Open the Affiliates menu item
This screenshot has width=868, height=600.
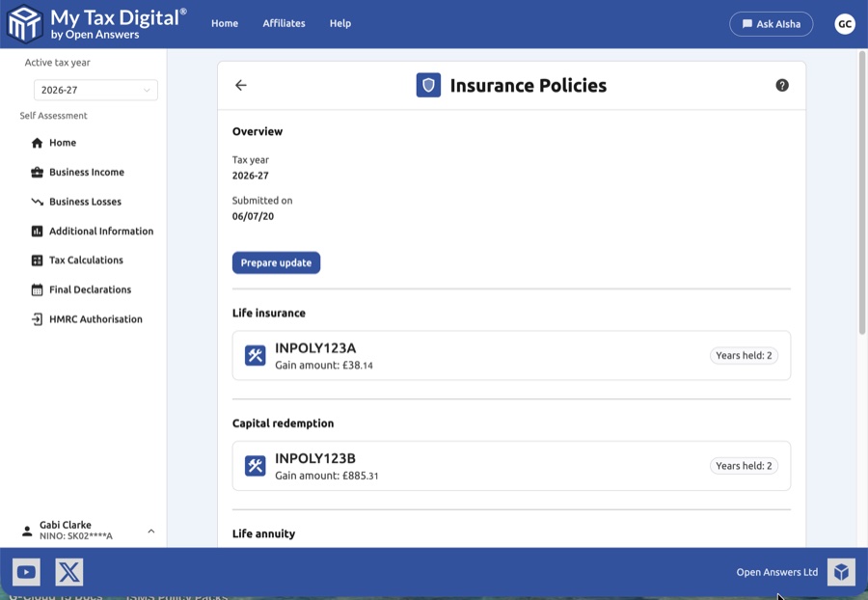click(x=284, y=24)
